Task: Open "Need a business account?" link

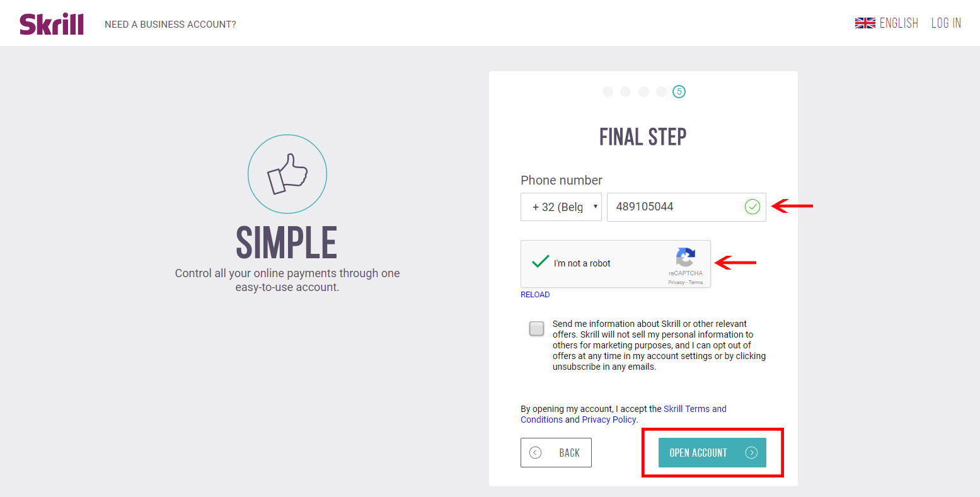Action: pyautogui.click(x=170, y=25)
